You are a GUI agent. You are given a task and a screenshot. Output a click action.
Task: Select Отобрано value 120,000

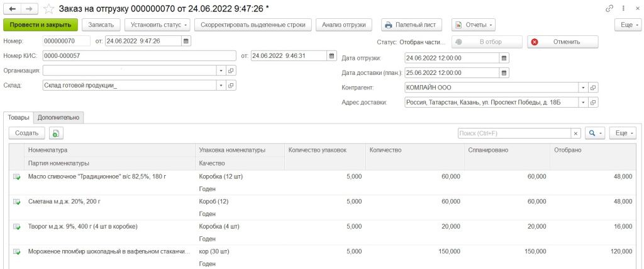621,251
